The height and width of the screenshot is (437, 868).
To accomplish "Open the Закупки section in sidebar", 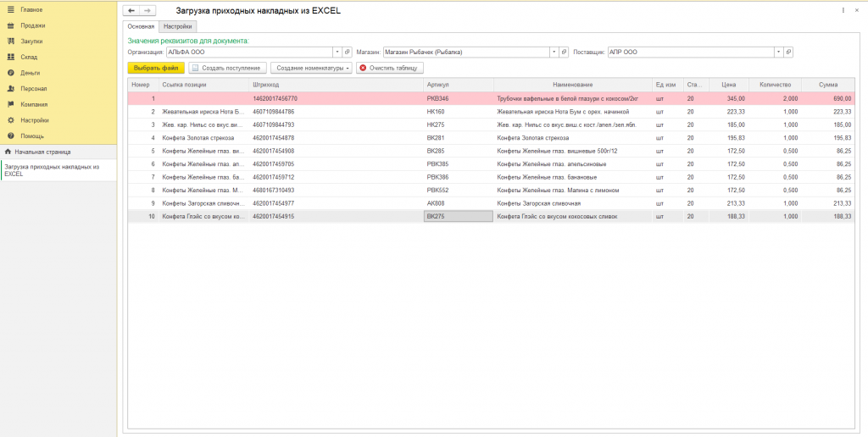I will [32, 41].
